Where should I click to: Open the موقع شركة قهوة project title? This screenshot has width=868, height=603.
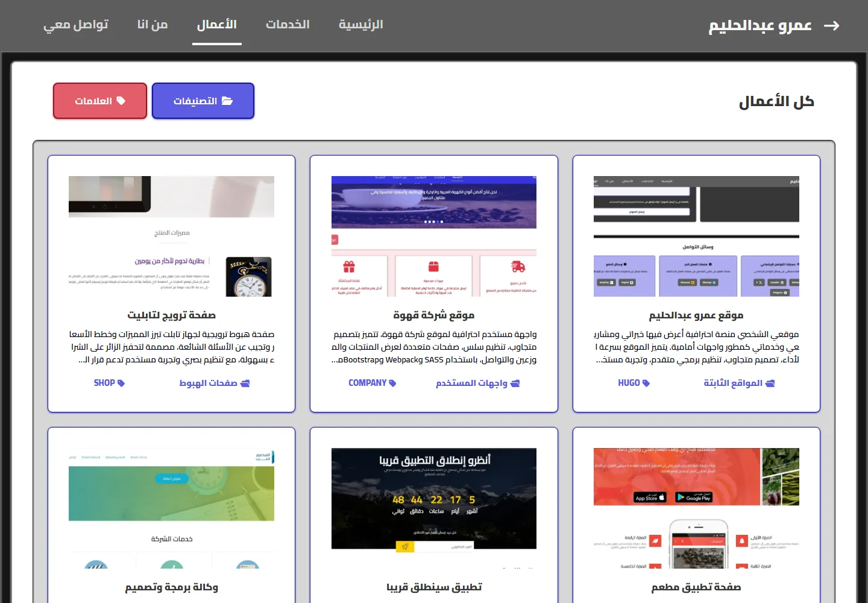tap(434, 315)
